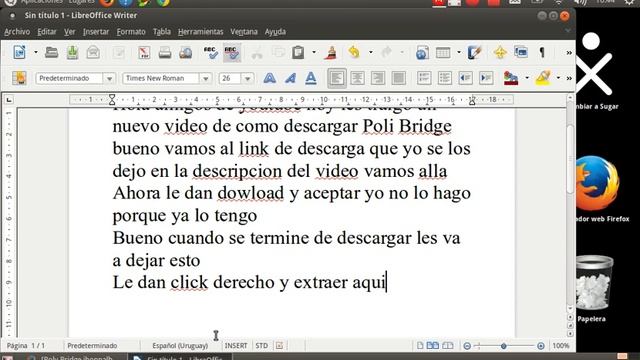Show the Draw Functions toolbar
Viewport: 640px width, 360px height.
[x=474, y=52]
